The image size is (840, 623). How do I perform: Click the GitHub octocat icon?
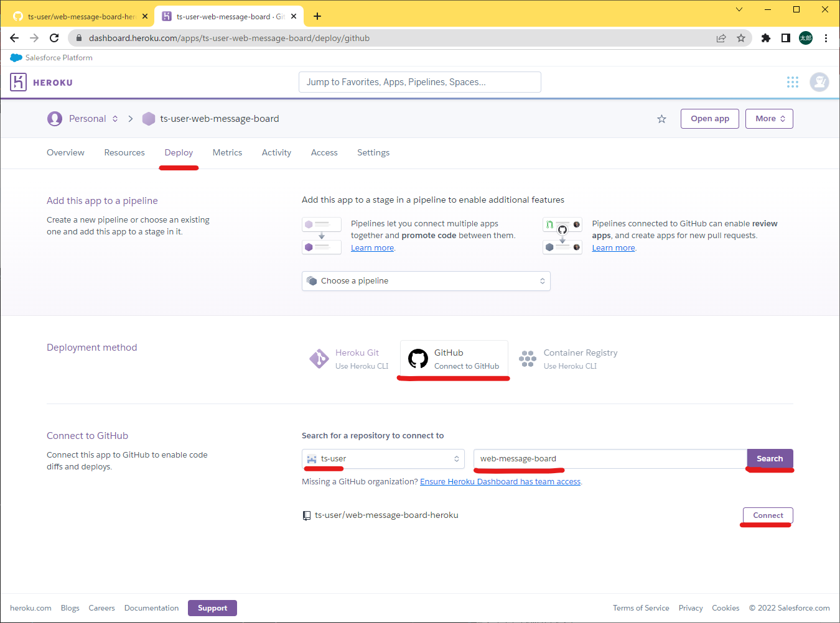click(418, 359)
